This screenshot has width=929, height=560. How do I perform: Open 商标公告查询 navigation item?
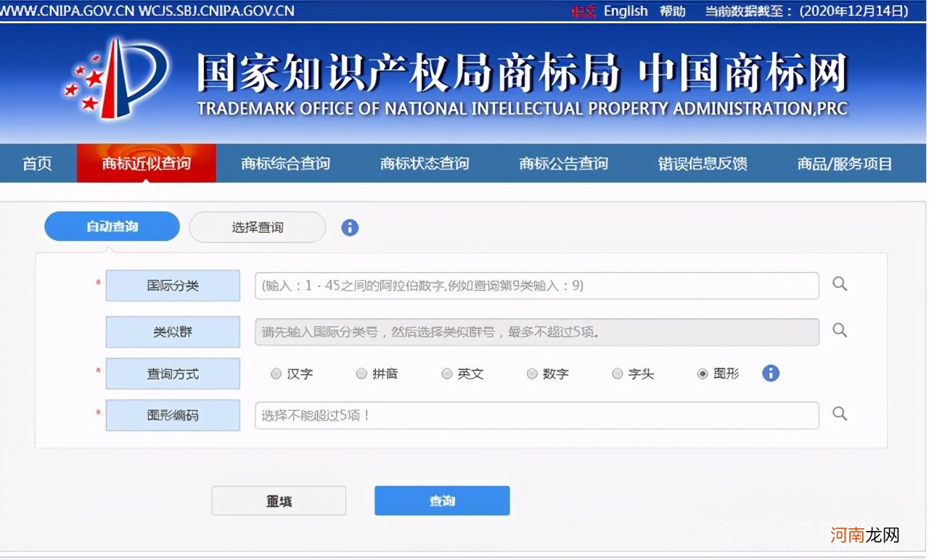click(x=563, y=164)
